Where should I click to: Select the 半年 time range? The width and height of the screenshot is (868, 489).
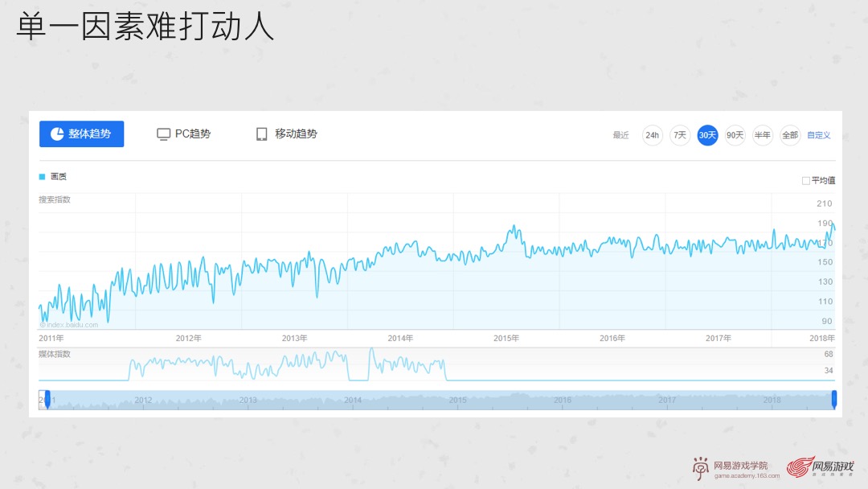coord(762,135)
